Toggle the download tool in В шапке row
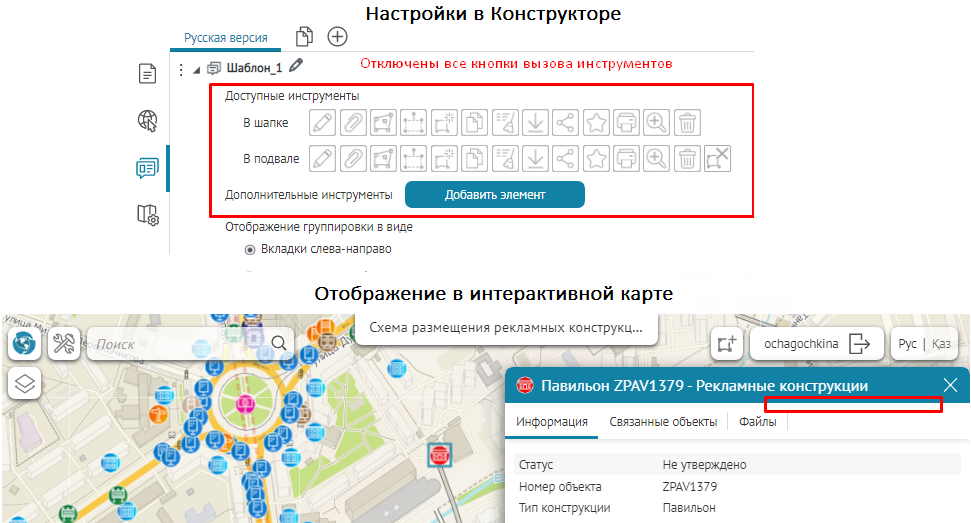This screenshot has height=523, width=971. (535, 123)
